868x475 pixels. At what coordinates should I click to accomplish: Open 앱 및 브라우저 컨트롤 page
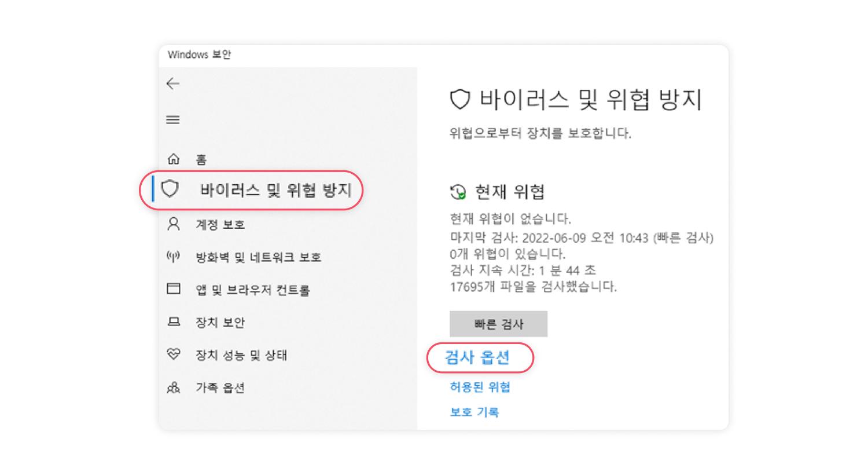[252, 290]
